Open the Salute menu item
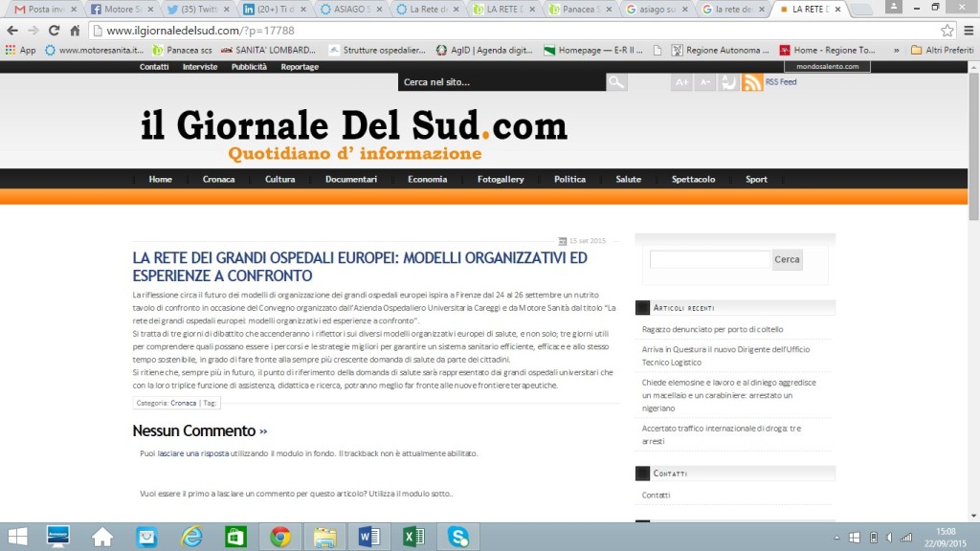This screenshot has width=980, height=551. click(x=628, y=179)
